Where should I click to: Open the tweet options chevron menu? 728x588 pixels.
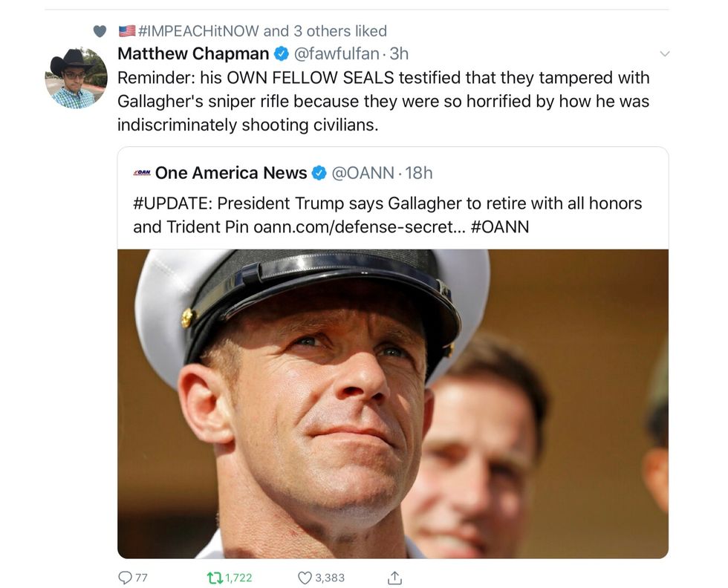coord(665,53)
